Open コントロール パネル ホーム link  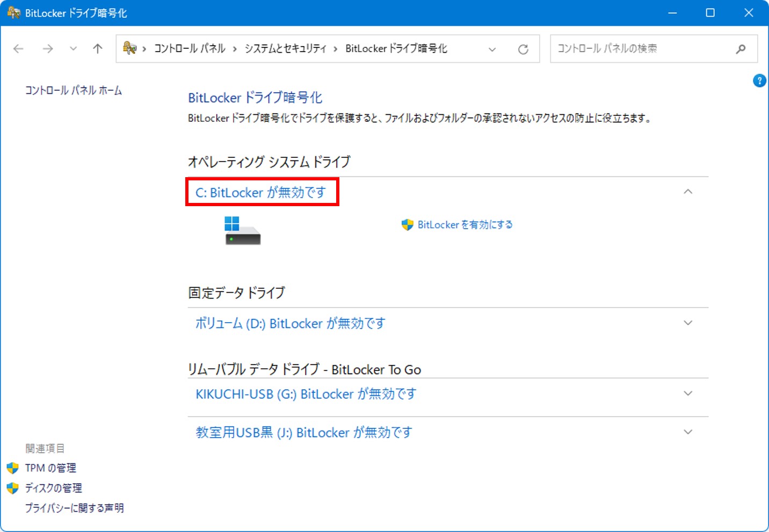74,90
